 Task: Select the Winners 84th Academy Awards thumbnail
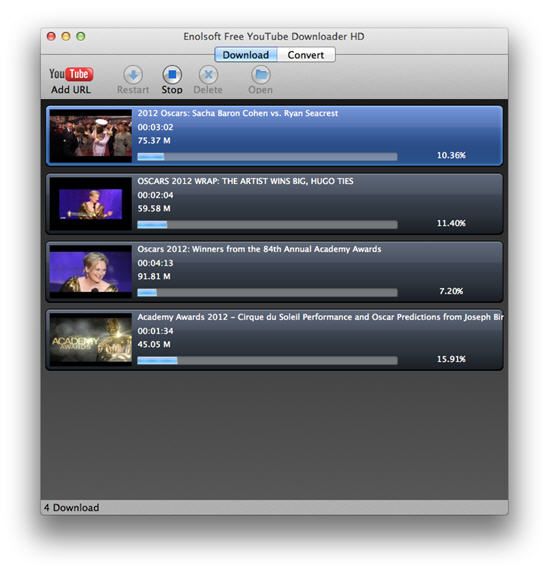coord(91,272)
